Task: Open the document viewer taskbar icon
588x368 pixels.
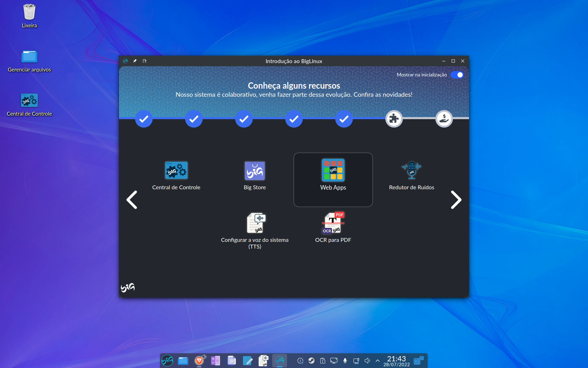Action: [x=231, y=361]
